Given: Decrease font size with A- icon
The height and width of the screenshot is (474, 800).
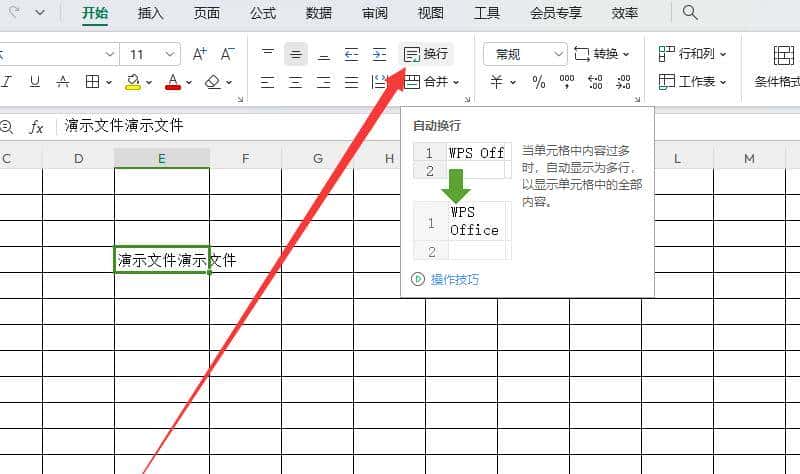Looking at the screenshot, I should (227, 54).
